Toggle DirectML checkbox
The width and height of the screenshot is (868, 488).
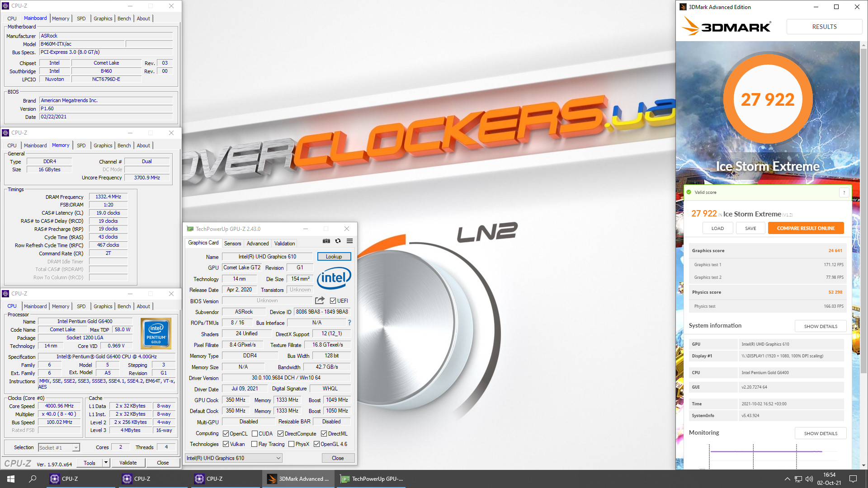pos(324,434)
